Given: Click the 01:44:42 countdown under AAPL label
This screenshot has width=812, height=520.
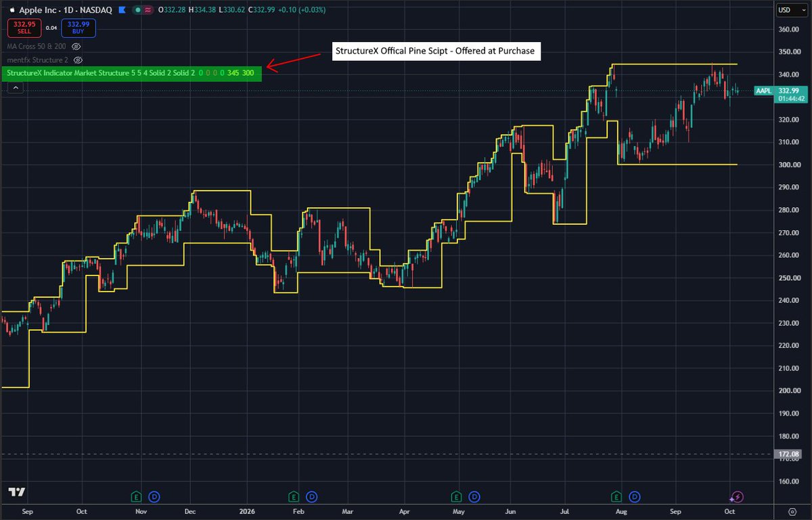Looking at the screenshot, I should (790, 99).
